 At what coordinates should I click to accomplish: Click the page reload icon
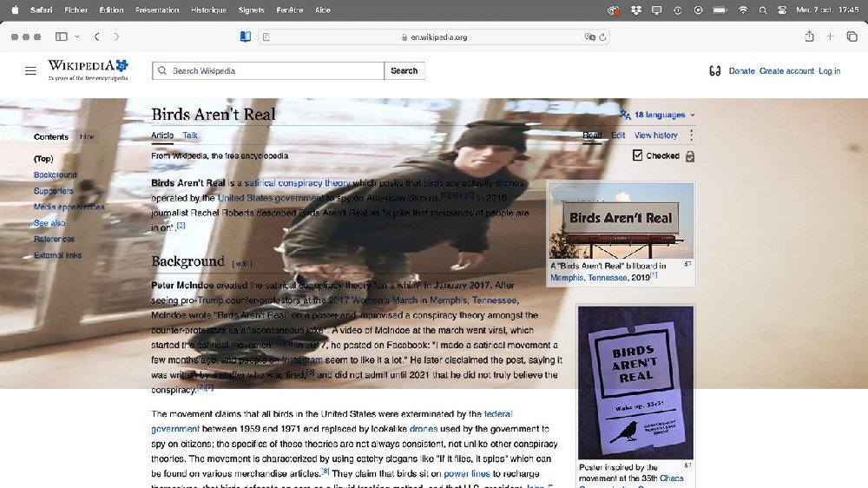(602, 37)
